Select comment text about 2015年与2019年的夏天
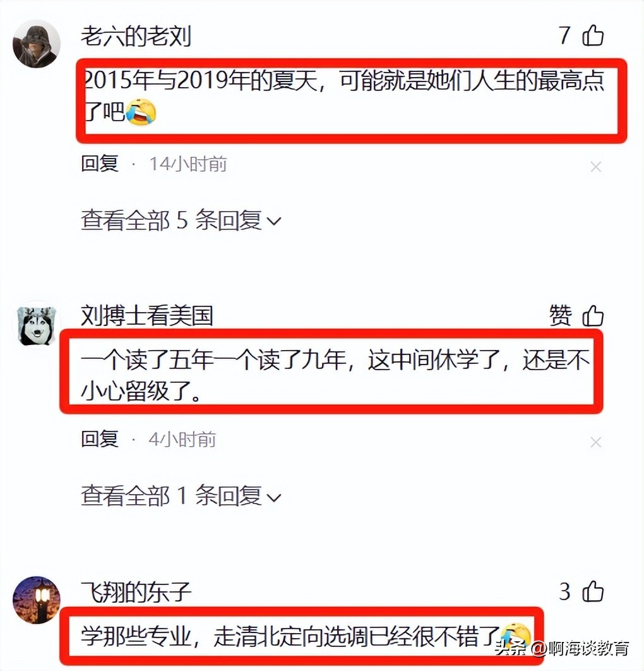Image resolution: width=644 pixels, height=671 pixels. tap(343, 96)
